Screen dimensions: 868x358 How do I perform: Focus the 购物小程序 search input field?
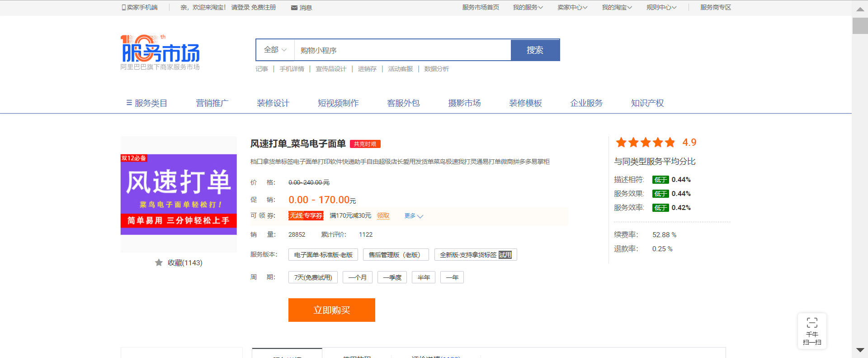coord(402,50)
